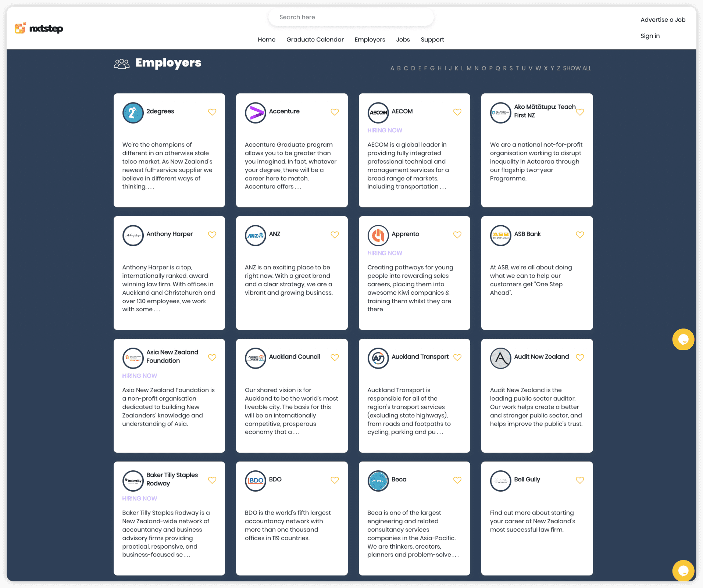
Task: Open the Auckland Council description text
Action: pos(292,411)
